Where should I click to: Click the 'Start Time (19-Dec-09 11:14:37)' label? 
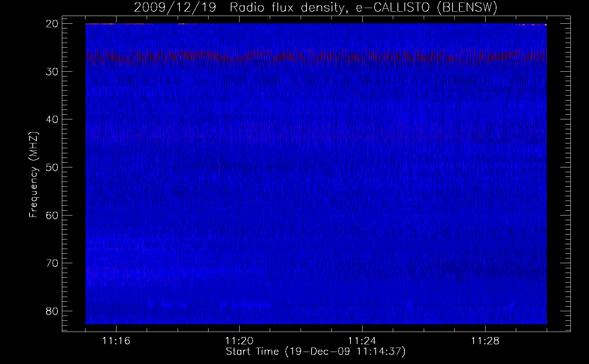(316, 352)
